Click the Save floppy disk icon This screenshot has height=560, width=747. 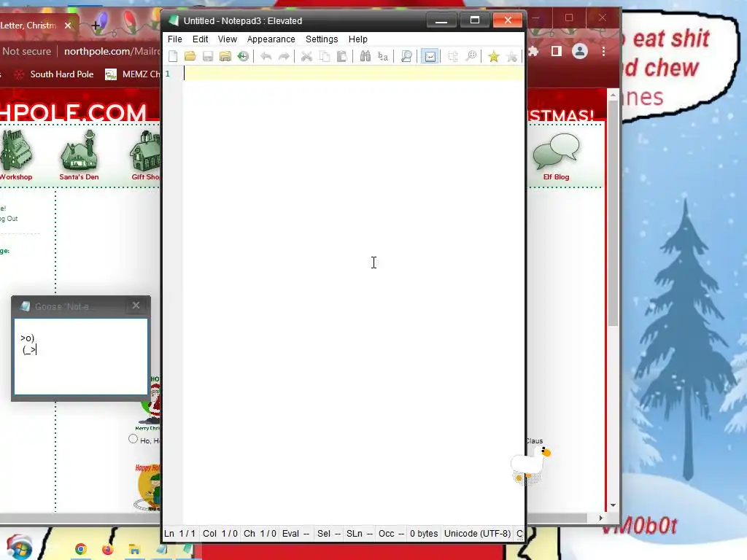208,56
